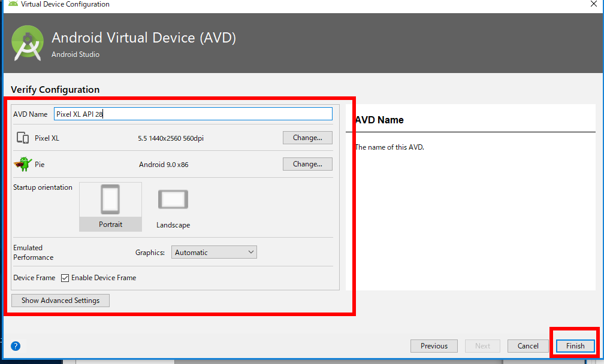Click 'The name of this AVD.' description
Image resolution: width=604 pixels, height=364 pixels.
[389, 147]
